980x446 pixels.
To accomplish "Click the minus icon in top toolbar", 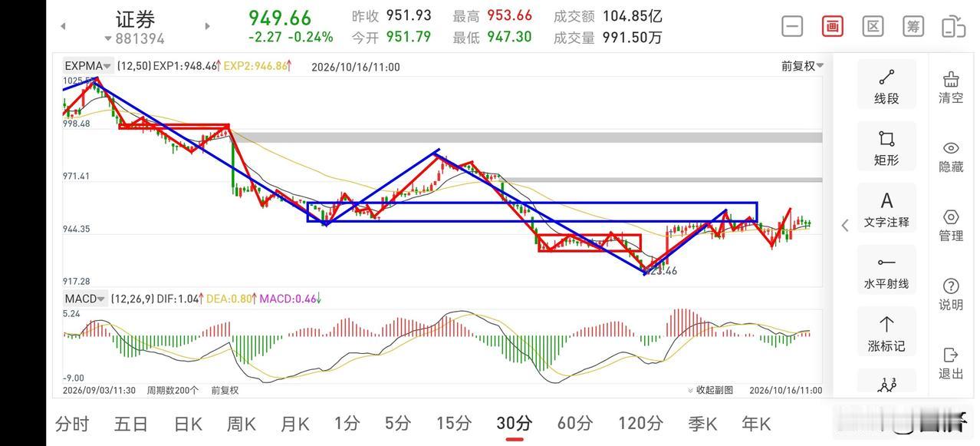I will pos(792,26).
